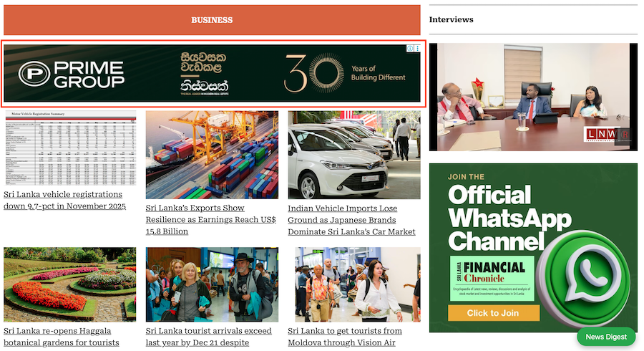The width and height of the screenshot is (644, 351).
Task: Open the News Digest button
Action: pyautogui.click(x=605, y=337)
